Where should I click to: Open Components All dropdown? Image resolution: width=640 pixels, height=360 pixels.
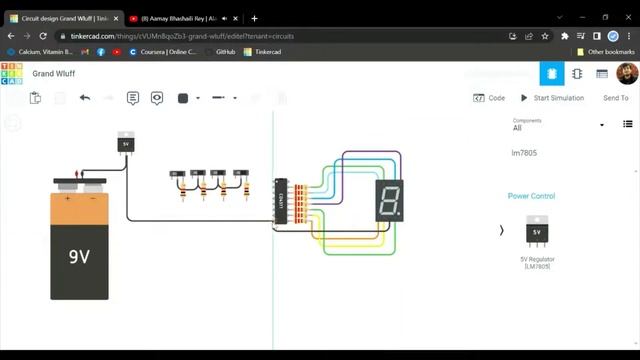click(x=558, y=125)
